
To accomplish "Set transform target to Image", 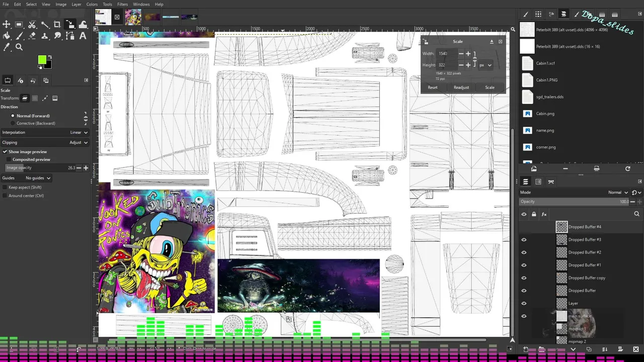I will pos(55,98).
